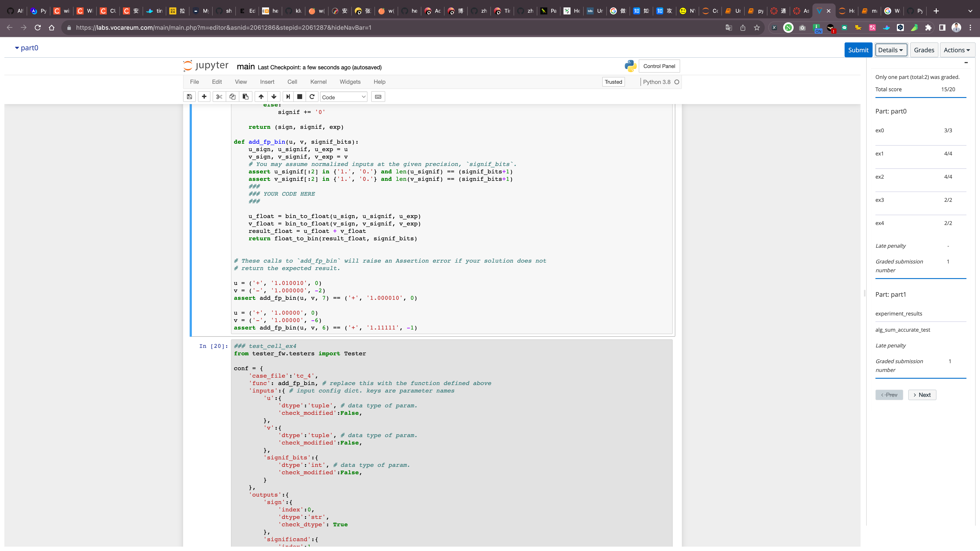Image resolution: width=980 pixels, height=551 pixels.
Task: Click the notebook title main
Action: click(245, 66)
